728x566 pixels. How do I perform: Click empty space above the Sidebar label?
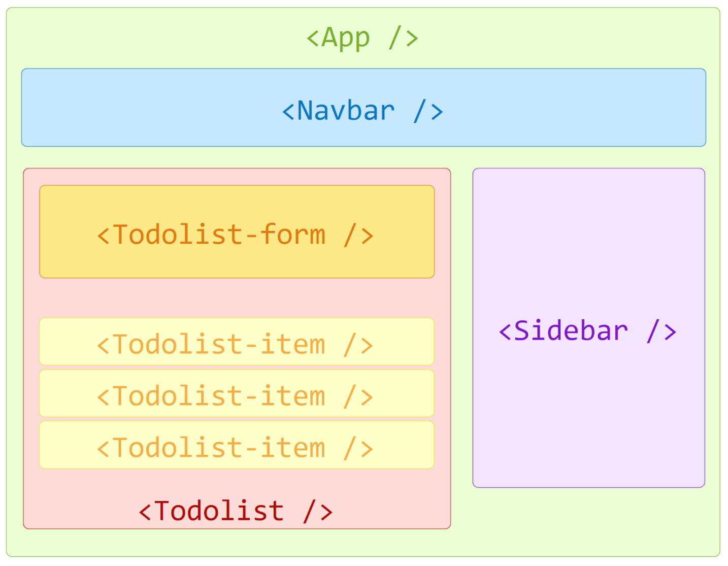pyautogui.click(x=588, y=239)
